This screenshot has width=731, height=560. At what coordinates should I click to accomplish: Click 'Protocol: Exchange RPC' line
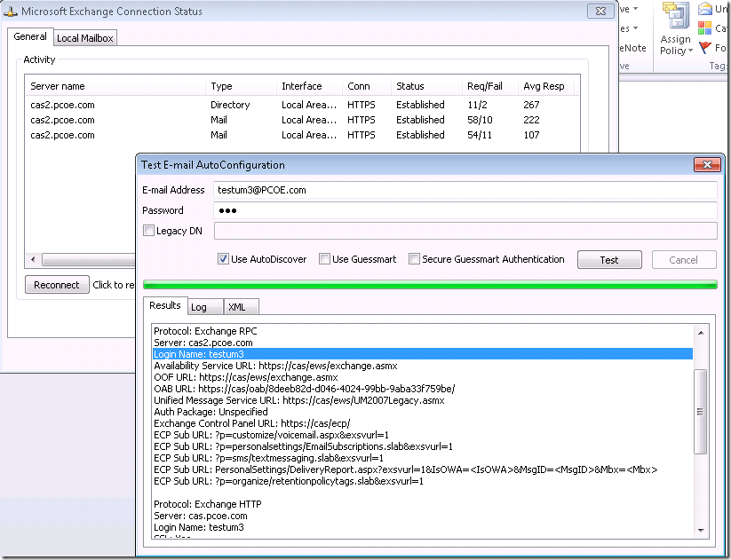pyautogui.click(x=423, y=331)
